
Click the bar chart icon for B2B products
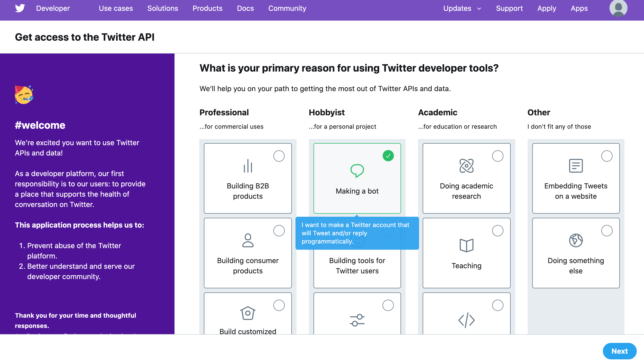point(248,166)
